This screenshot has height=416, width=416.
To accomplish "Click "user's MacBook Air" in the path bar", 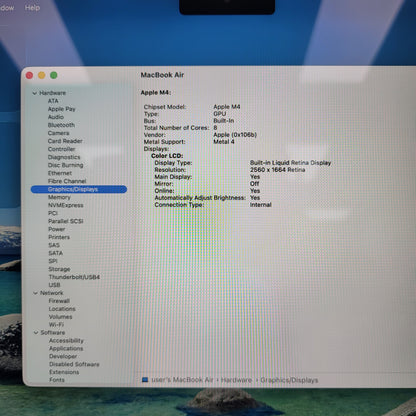I will tap(182, 380).
